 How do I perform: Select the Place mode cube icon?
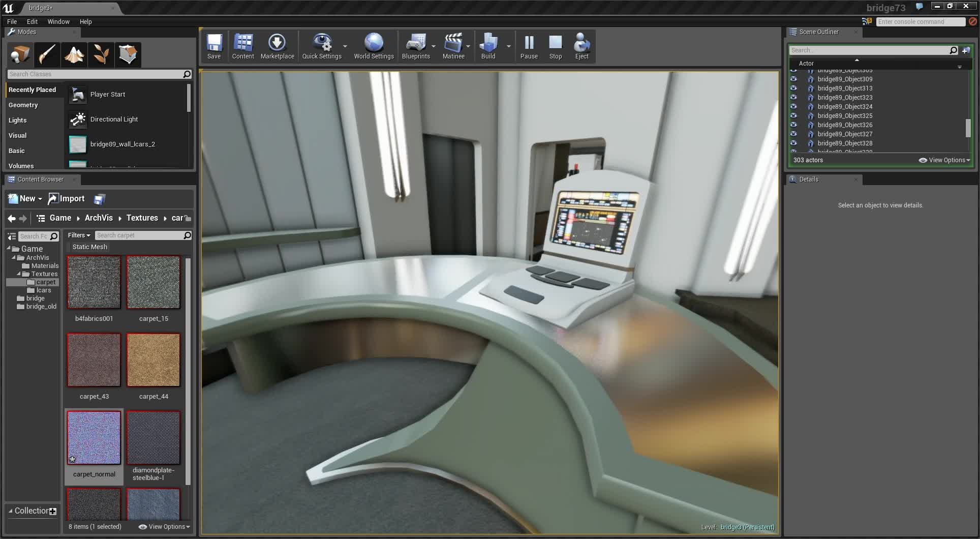pos(19,54)
